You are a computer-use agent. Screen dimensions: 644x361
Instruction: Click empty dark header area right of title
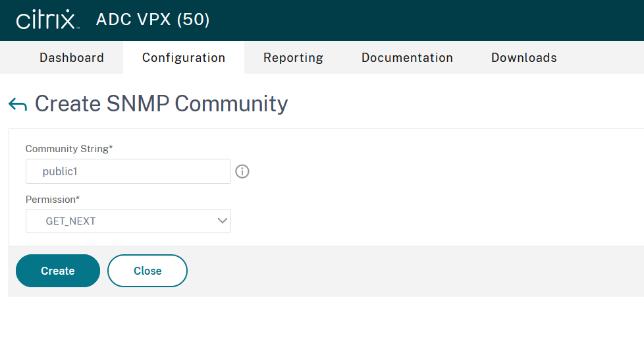428,20
